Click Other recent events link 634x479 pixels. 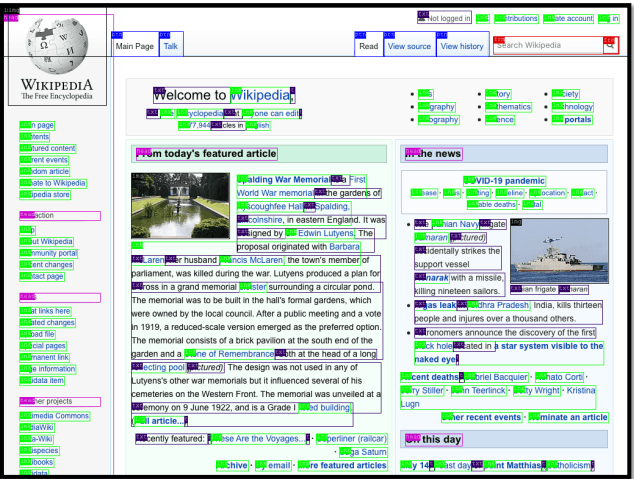[x=482, y=417]
